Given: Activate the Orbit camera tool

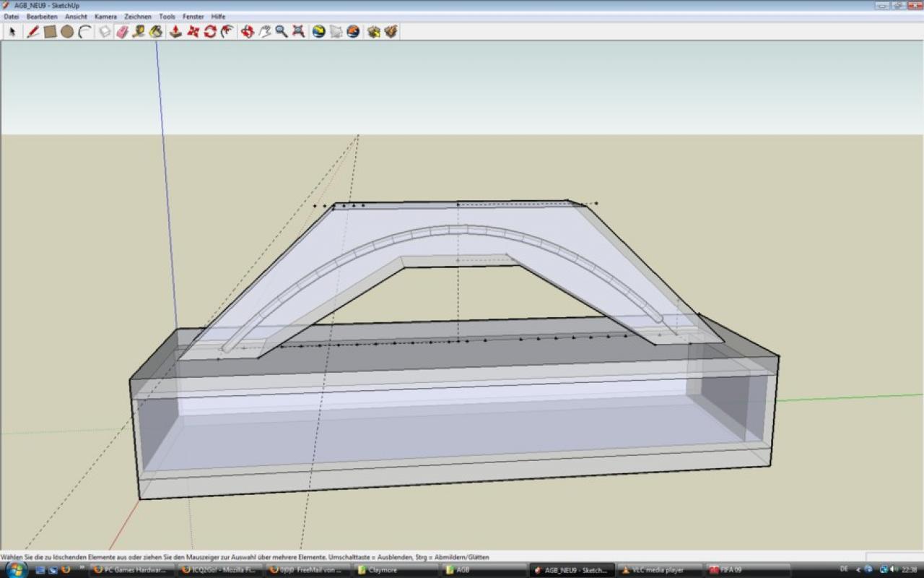Looking at the screenshot, I should [x=247, y=32].
